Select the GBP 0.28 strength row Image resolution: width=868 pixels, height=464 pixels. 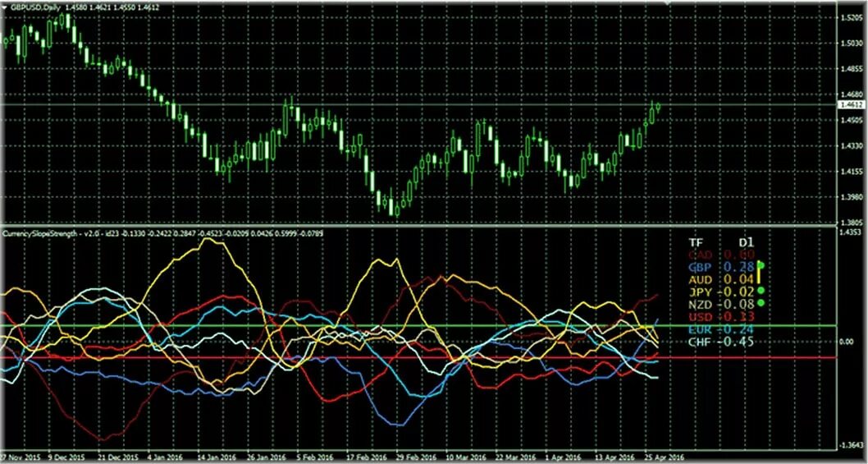(x=721, y=267)
